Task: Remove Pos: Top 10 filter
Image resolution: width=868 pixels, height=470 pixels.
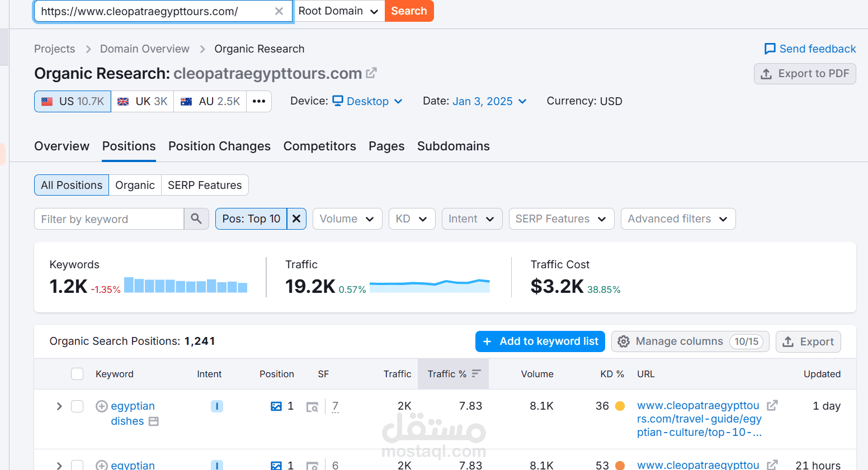Action: (296, 219)
